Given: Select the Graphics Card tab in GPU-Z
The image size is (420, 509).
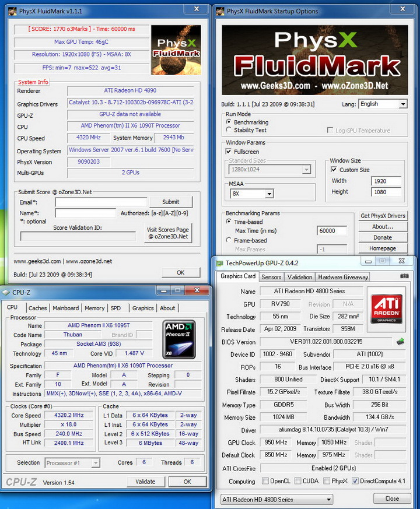Looking at the screenshot, I should click(x=238, y=276).
